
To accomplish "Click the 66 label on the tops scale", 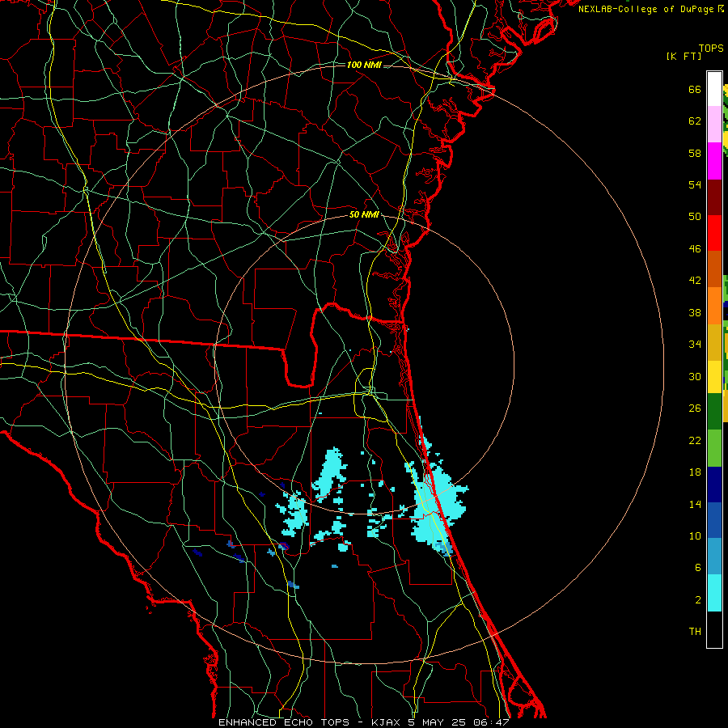I will click(x=695, y=90).
